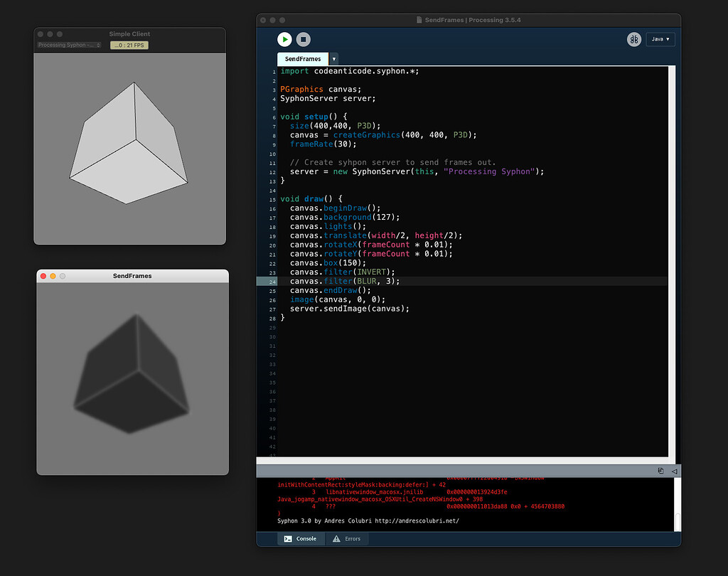This screenshot has width=728, height=576.
Task: Click the warning triangle on the Errors tab
Action: pyautogui.click(x=336, y=539)
